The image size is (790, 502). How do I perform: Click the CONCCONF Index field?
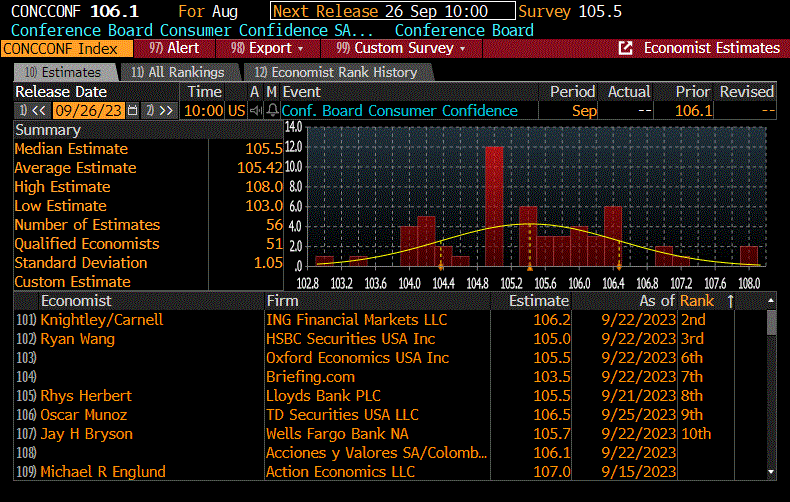point(67,48)
